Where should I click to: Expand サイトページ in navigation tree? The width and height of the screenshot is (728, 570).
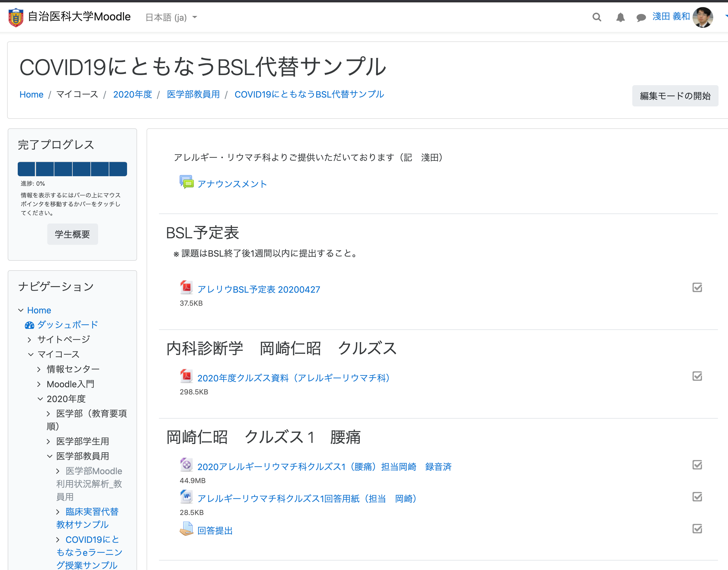point(30,340)
